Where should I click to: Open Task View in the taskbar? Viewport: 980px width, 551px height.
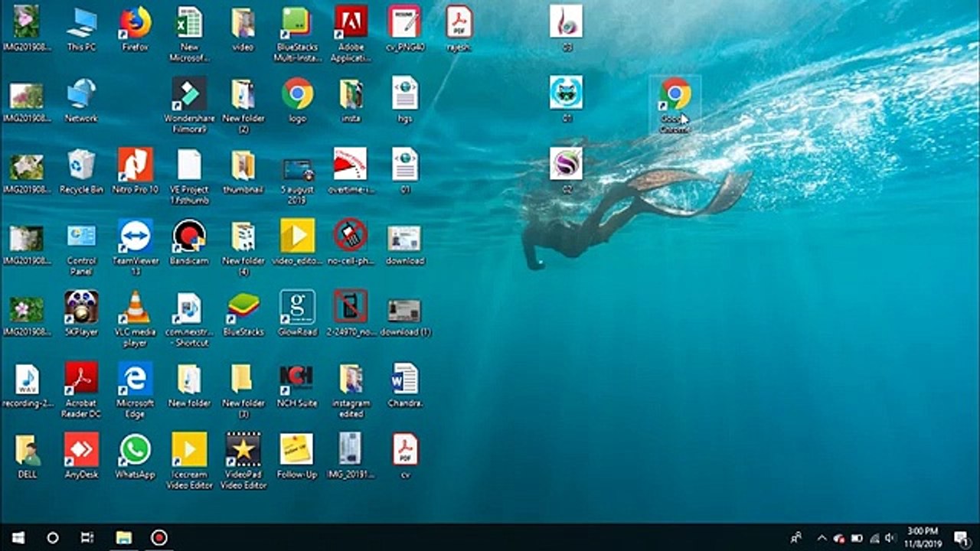coord(88,537)
